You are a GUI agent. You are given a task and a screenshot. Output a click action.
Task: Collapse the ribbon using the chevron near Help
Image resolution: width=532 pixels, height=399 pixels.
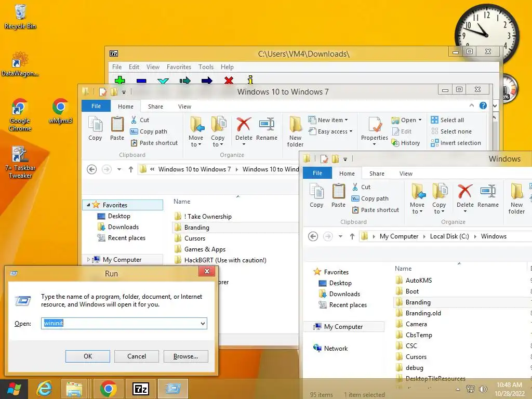[x=472, y=105]
